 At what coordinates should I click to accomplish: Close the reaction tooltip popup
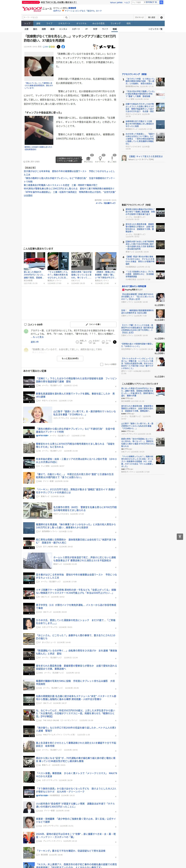80,158
